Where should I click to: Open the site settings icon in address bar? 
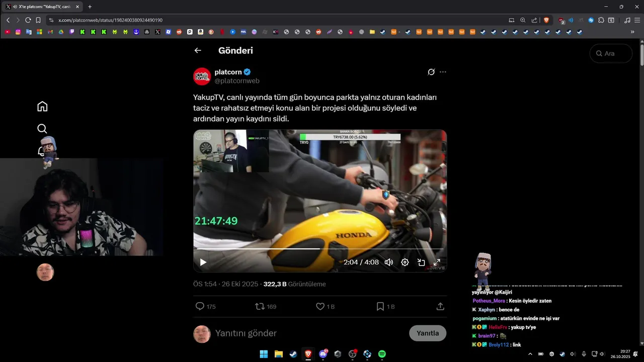51,20
